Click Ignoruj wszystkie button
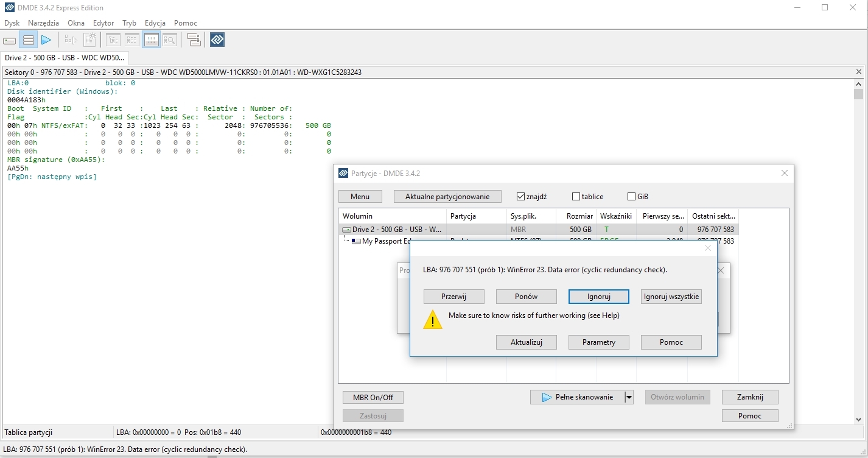 point(671,297)
